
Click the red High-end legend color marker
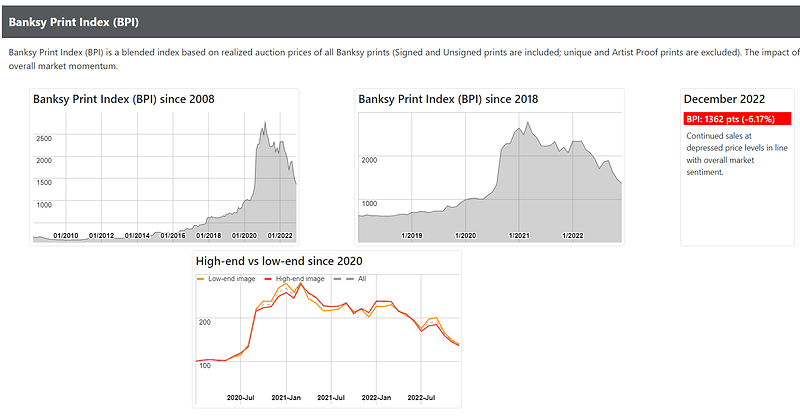pyautogui.click(x=268, y=279)
